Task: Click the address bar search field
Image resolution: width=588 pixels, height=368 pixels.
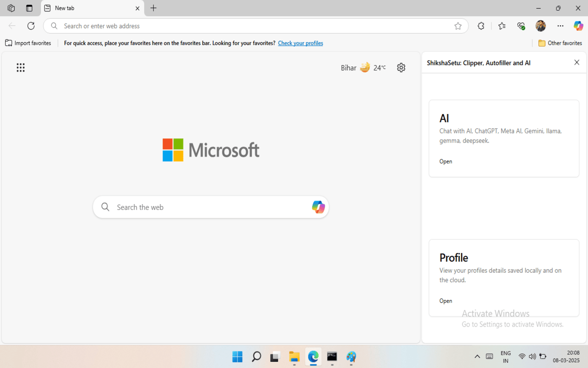Action: pyautogui.click(x=255, y=26)
